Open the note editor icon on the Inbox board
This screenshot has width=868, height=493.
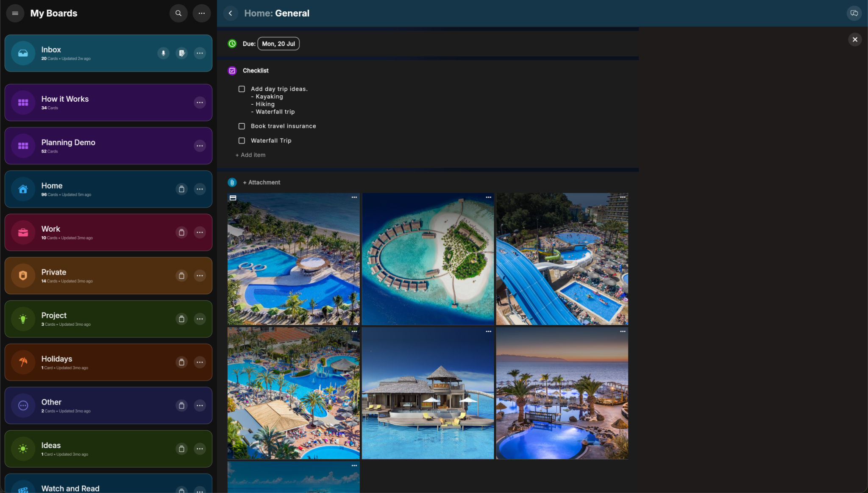coord(182,53)
